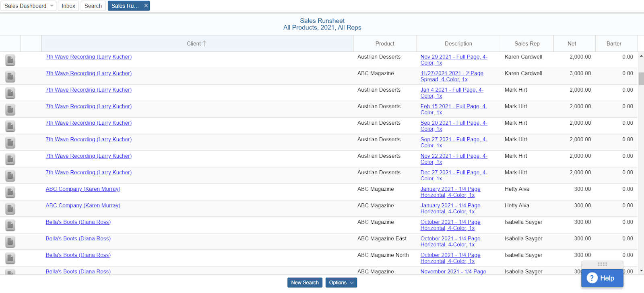This screenshot has height=293, width=644.
Task: Click document icon for 11/27/2021 2 Page Spread row
Action: coord(10,76)
